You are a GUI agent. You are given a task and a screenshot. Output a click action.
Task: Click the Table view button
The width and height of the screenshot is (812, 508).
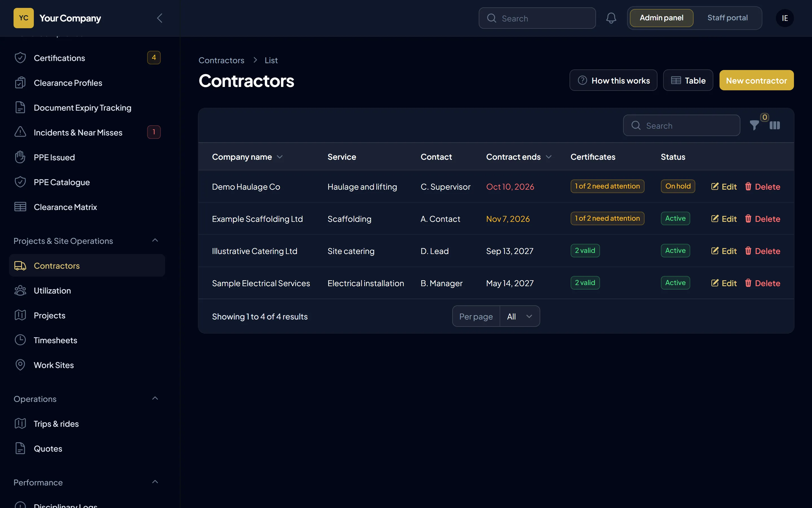point(688,80)
